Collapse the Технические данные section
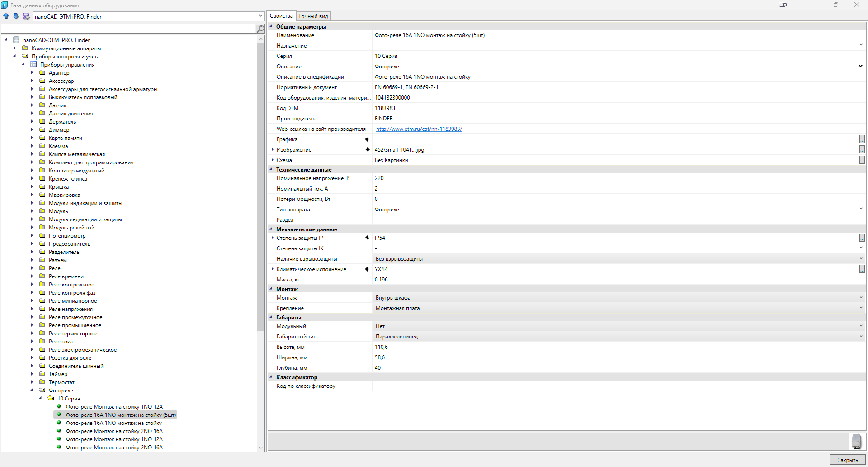The height and width of the screenshot is (467, 868). [271, 170]
